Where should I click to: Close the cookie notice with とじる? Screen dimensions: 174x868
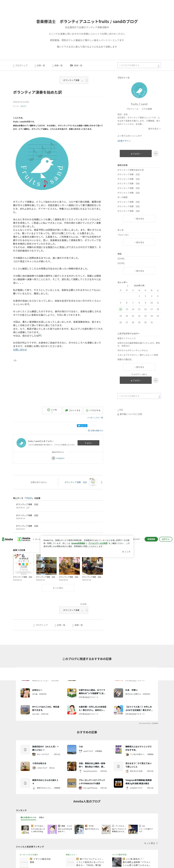tap(126, 552)
